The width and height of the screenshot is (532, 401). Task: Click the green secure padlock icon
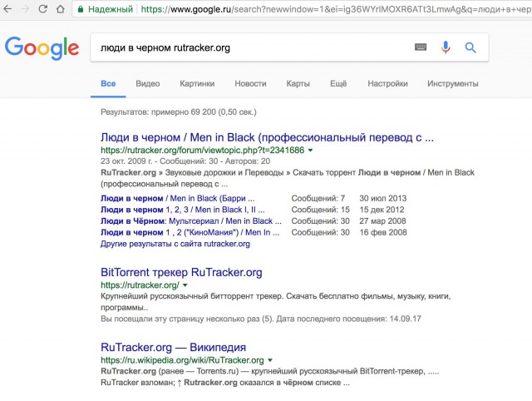pos(81,9)
